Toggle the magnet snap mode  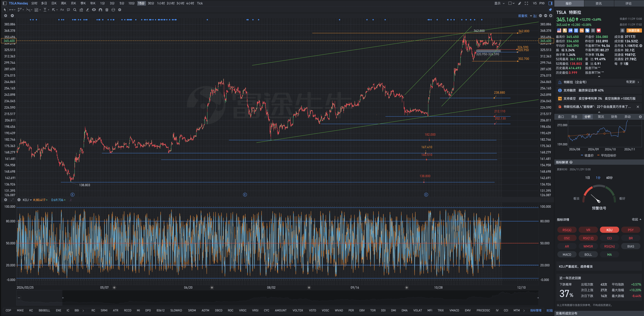[x=100, y=10]
